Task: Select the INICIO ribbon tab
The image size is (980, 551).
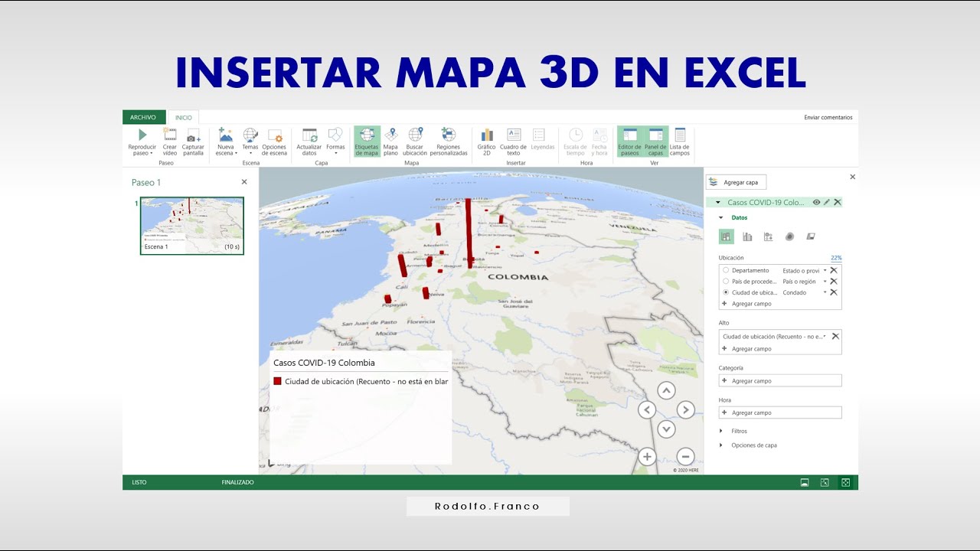Action: tap(184, 117)
